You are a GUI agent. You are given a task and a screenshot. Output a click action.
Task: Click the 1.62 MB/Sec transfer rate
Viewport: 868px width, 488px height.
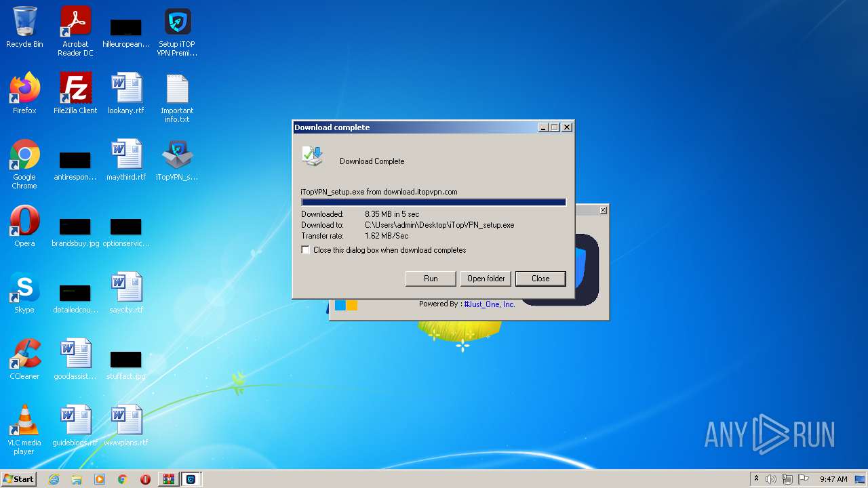[x=387, y=236]
